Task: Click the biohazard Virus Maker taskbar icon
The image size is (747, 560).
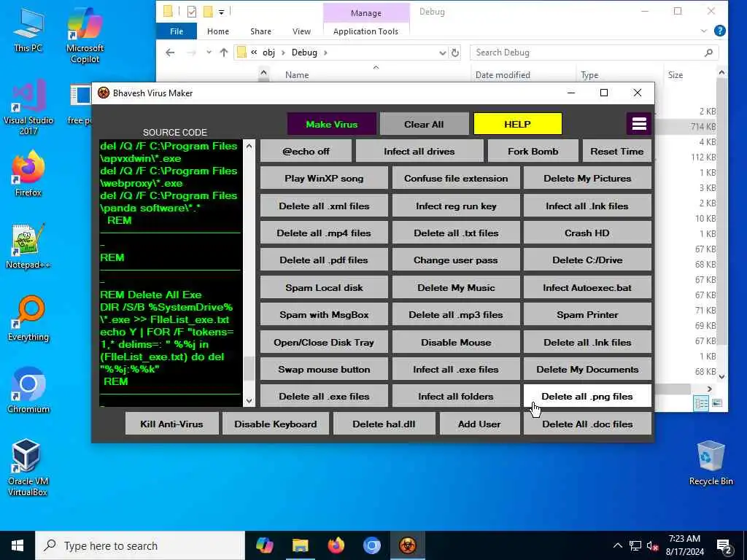Action: 407,545
